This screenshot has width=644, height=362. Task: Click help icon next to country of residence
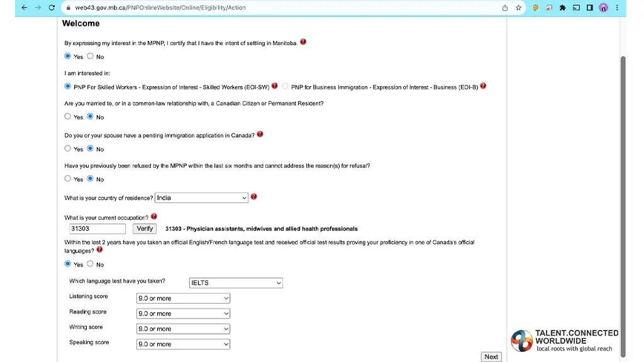254,197
